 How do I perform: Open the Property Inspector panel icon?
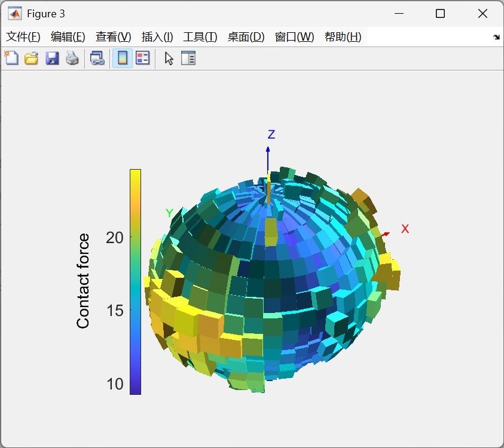point(188,59)
